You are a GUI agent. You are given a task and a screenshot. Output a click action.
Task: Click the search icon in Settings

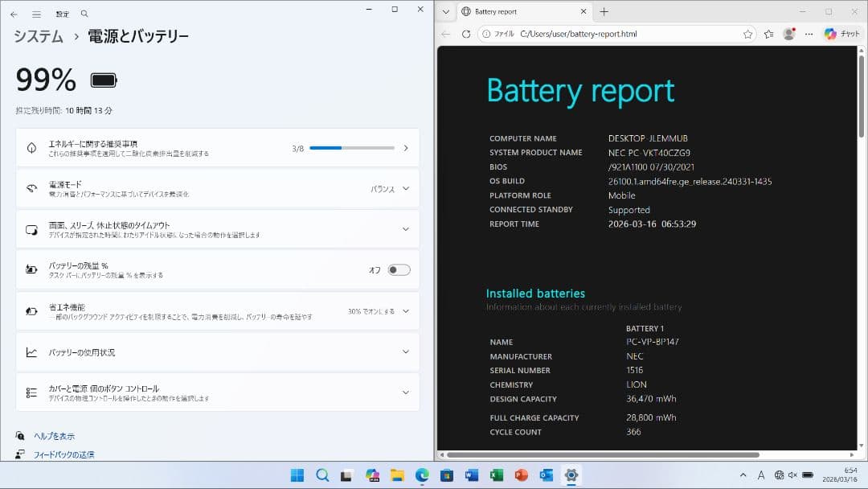(x=84, y=14)
